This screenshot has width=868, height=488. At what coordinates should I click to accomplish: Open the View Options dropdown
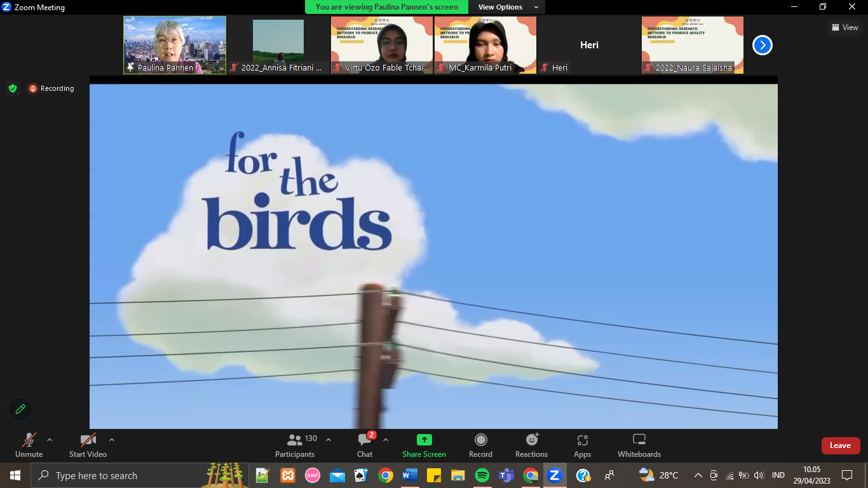click(x=508, y=7)
